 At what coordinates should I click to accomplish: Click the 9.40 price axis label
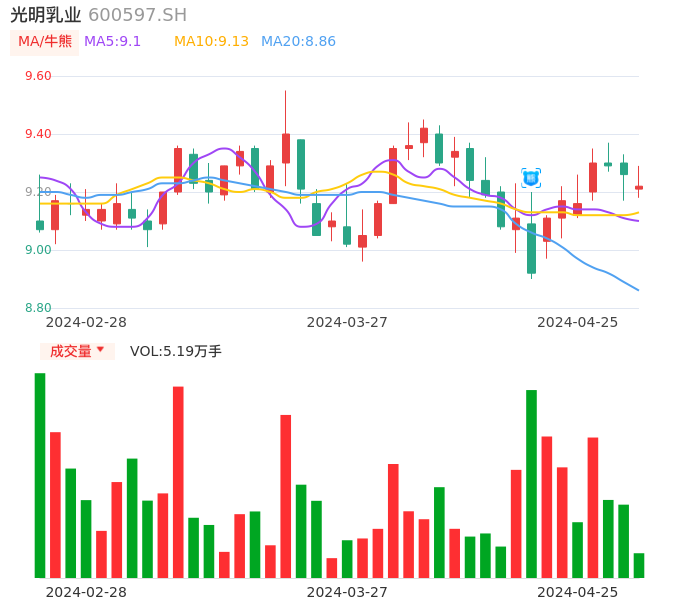pos(38,134)
